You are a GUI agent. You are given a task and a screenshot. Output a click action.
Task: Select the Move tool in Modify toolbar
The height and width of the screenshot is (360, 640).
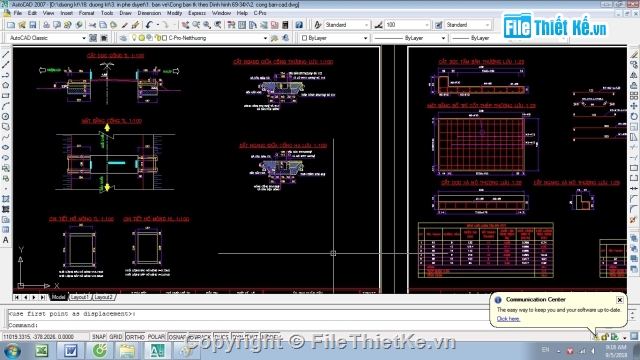tap(633, 106)
